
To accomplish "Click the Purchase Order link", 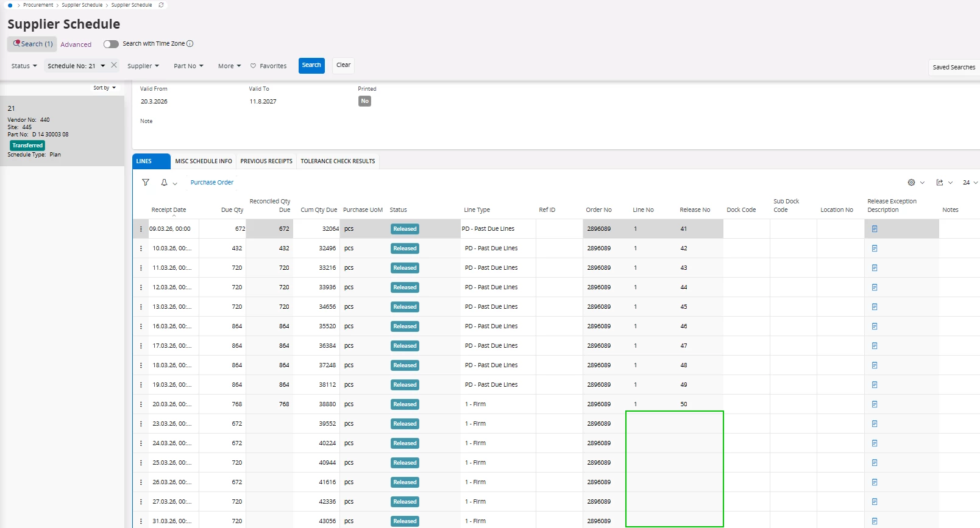I will (211, 182).
